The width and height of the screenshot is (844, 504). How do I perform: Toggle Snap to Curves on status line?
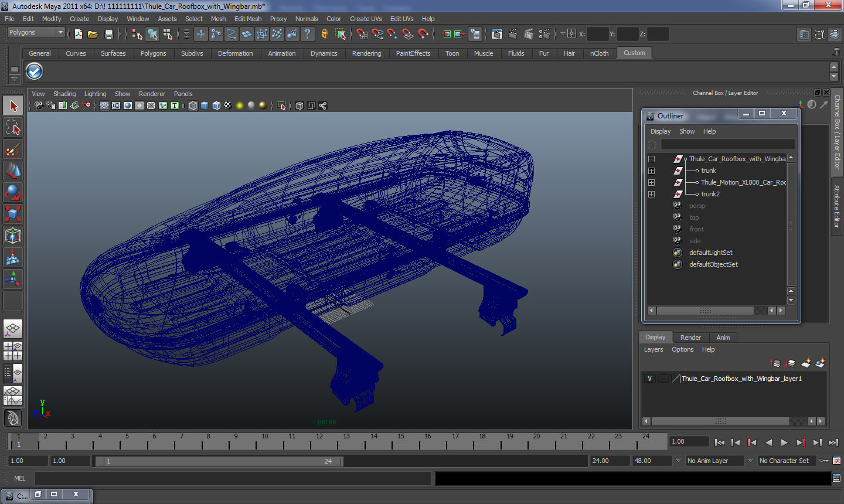pos(377,34)
